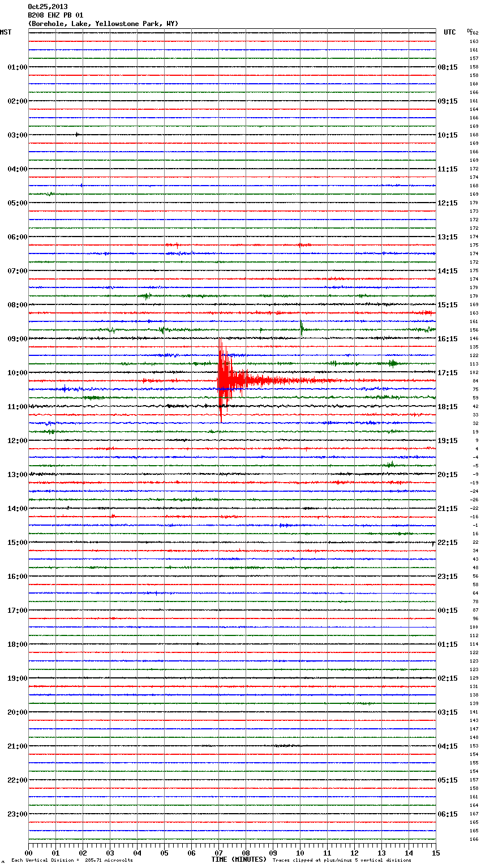Click minute tick label 10 on bottom axis
The image size is (481, 868).
(x=300, y=853)
